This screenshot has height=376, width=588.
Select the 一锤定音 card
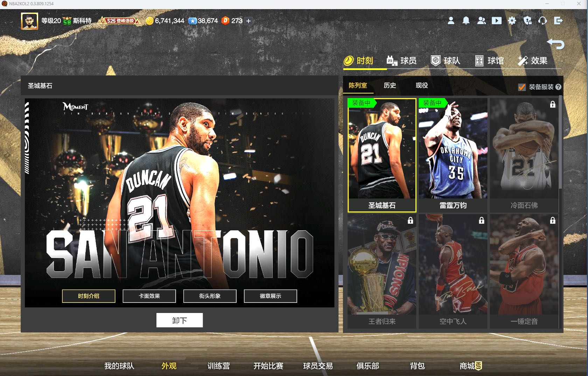pyautogui.click(x=524, y=271)
